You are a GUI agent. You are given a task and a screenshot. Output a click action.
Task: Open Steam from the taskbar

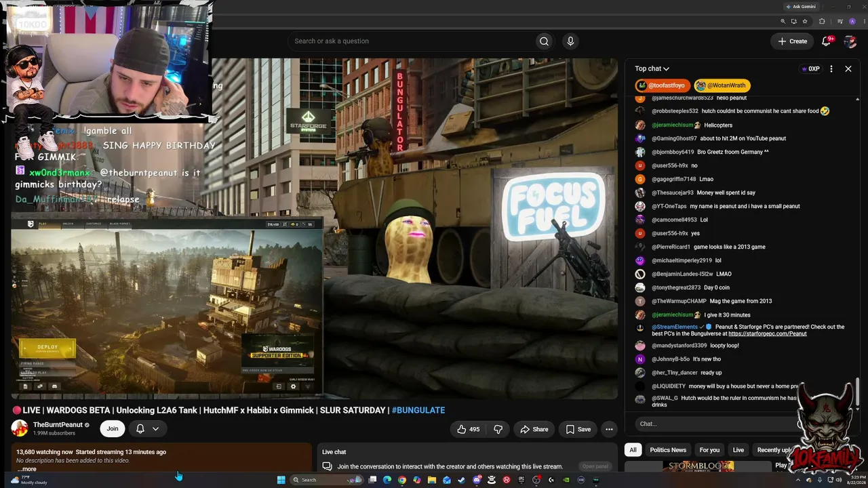tap(462, 480)
